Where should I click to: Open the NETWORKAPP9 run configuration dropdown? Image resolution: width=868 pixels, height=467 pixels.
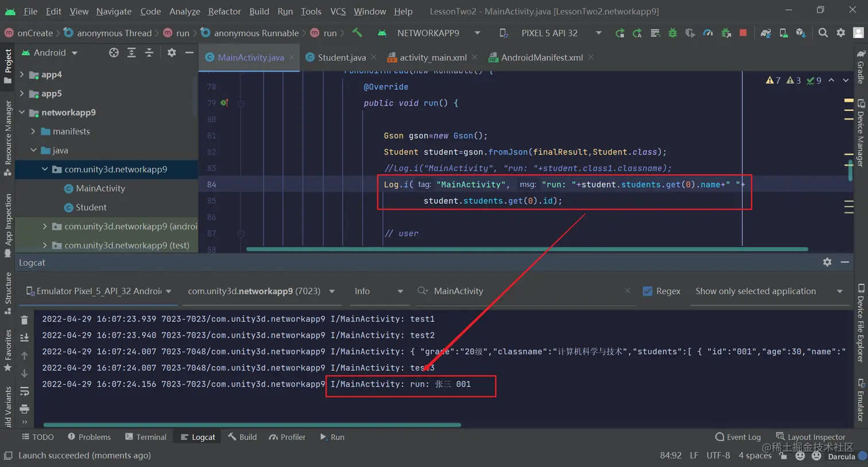(x=429, y=33)
